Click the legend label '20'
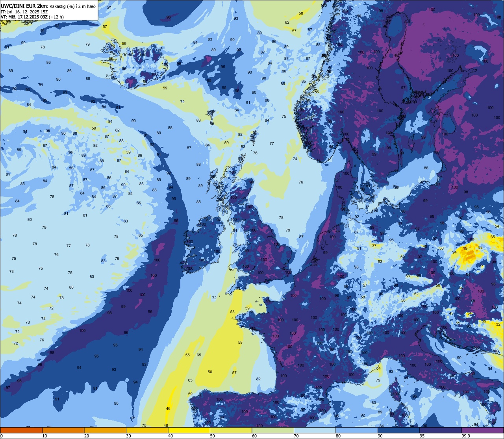The image size is (504, 439). point(87,436)
